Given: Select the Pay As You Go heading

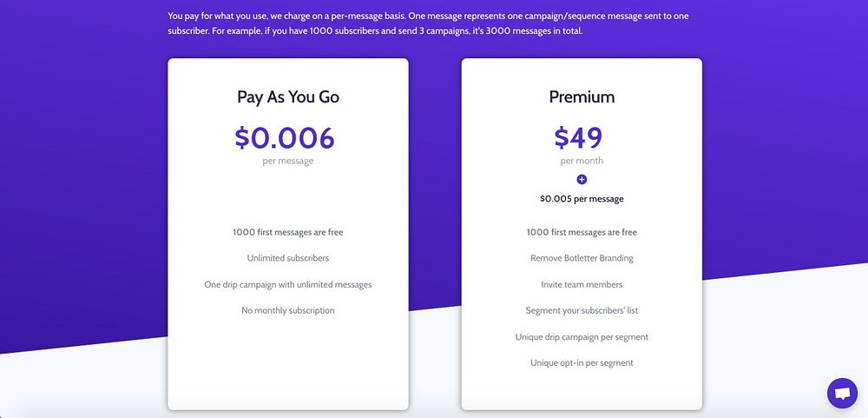Looking at the screenshot, I should [x=288, y=97].
